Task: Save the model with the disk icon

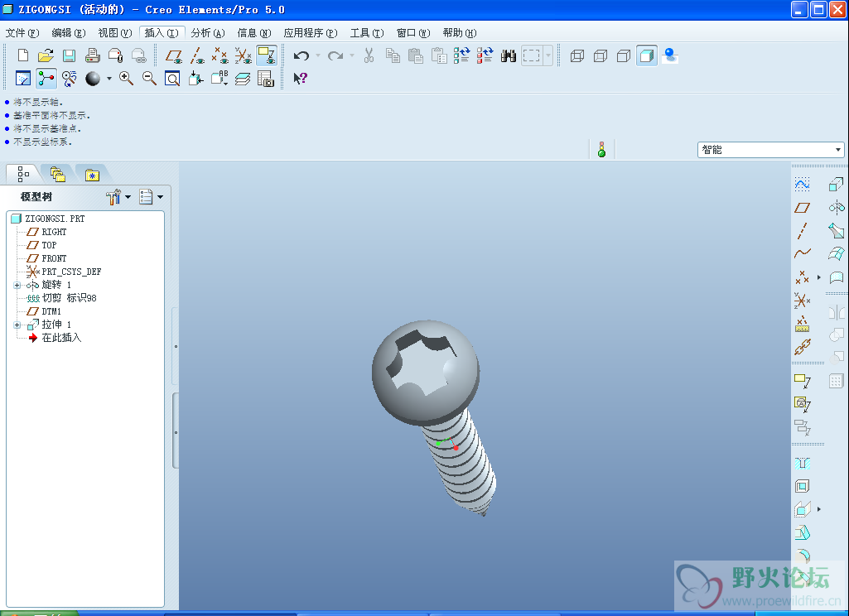Action: click(x=69, y=55)
